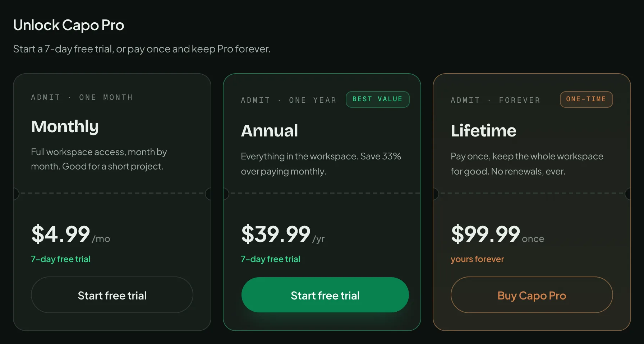The height and width of the screenshot is (344, 644).
Task: Click the Monthly plan's 7-day free trial text
Action: pos(61,259)
